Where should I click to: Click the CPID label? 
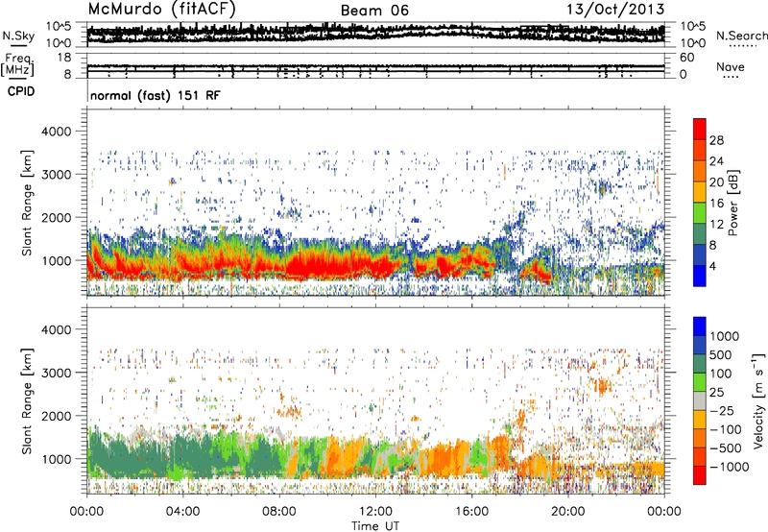(x=21, y=91)
